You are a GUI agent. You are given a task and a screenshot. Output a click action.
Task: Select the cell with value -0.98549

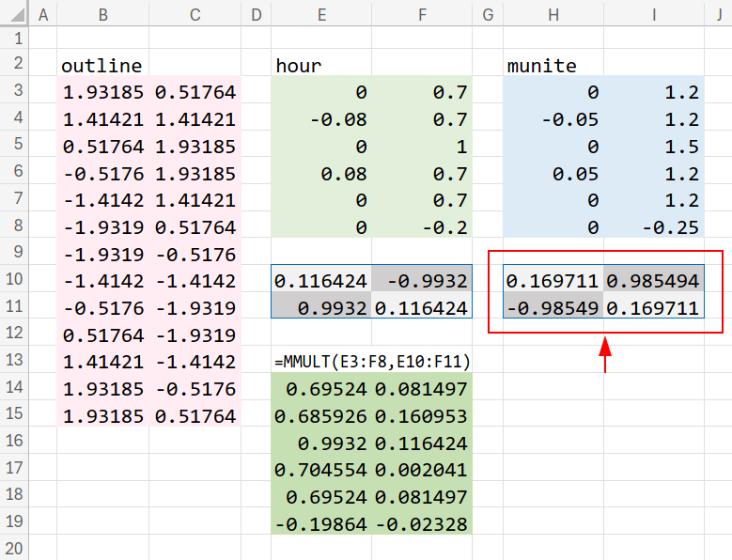[x=553, y=307]
